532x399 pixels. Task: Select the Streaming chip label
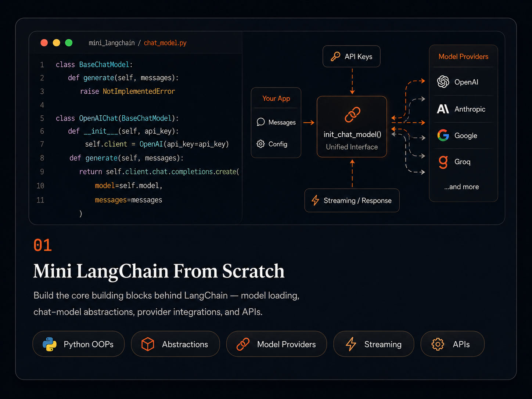pos(383,344)
